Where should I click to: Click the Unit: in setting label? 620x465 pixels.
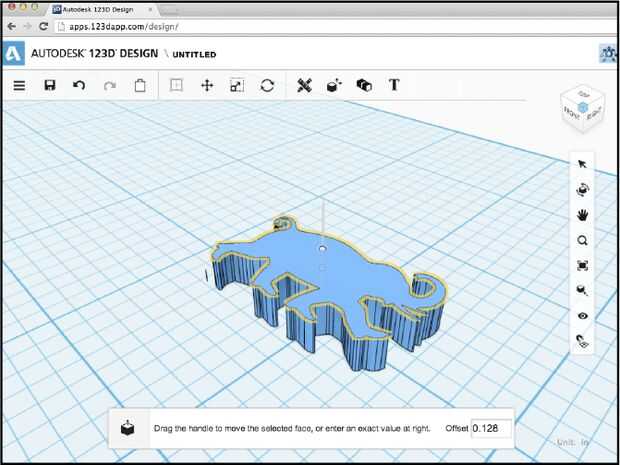point(573,442)
